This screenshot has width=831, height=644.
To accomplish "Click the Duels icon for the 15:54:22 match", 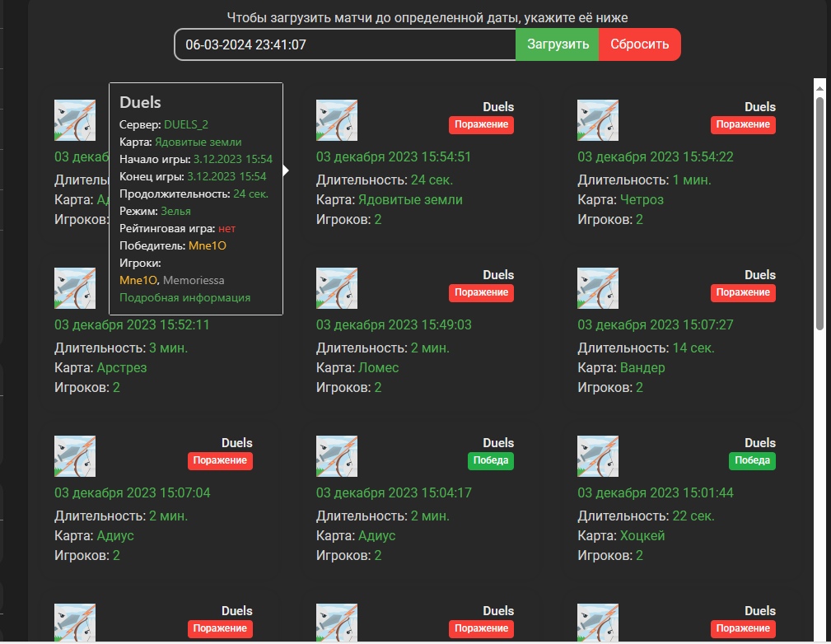I will 598,120.
